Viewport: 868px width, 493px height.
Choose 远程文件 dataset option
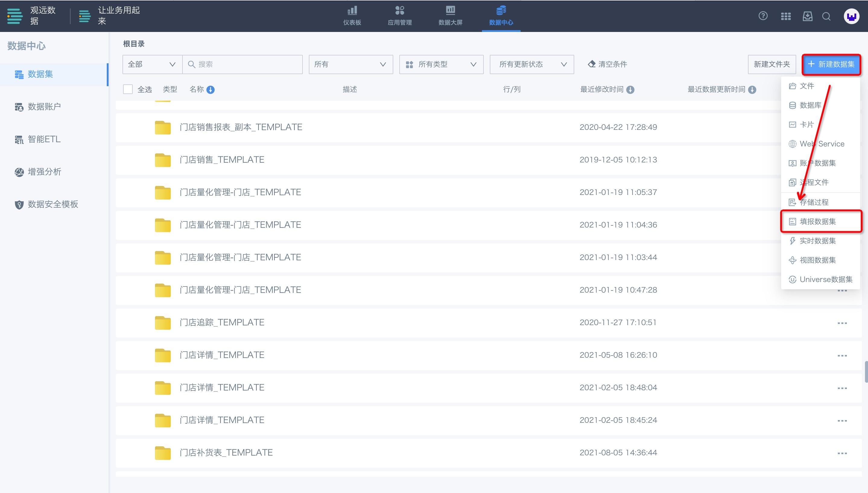[820, 183]
